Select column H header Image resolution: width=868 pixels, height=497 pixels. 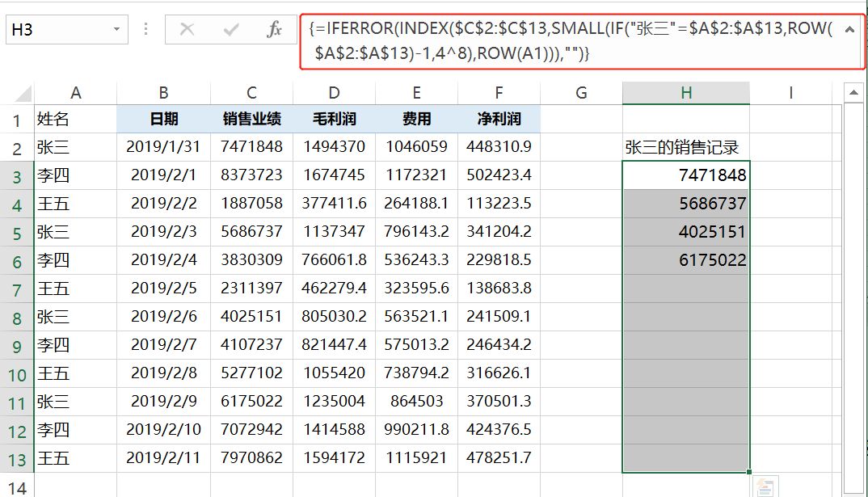(x=686, y=93)
